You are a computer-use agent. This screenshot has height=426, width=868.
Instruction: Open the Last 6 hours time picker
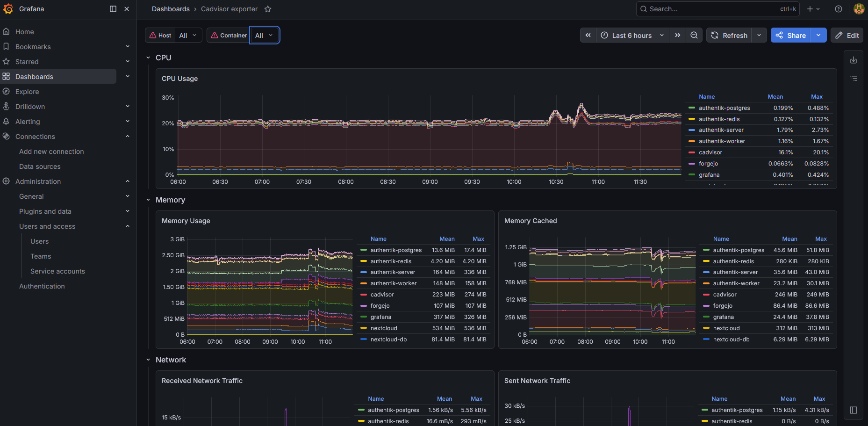tap(633, 35)
